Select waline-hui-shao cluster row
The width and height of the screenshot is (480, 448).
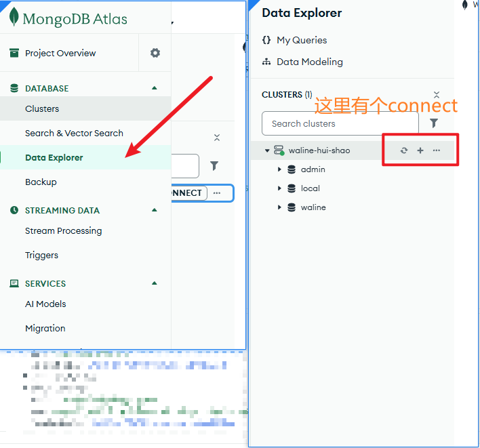(x=352, y=150)
